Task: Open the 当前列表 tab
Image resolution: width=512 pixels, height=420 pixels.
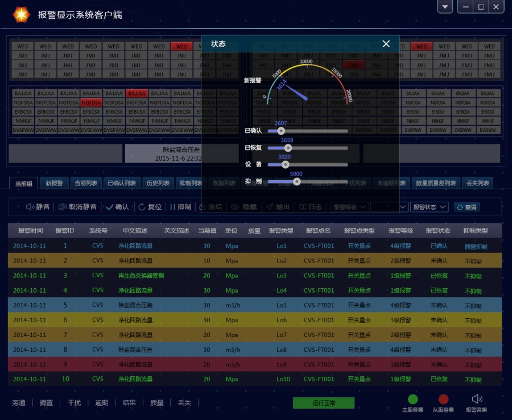Action: click(x=86, y=183)
